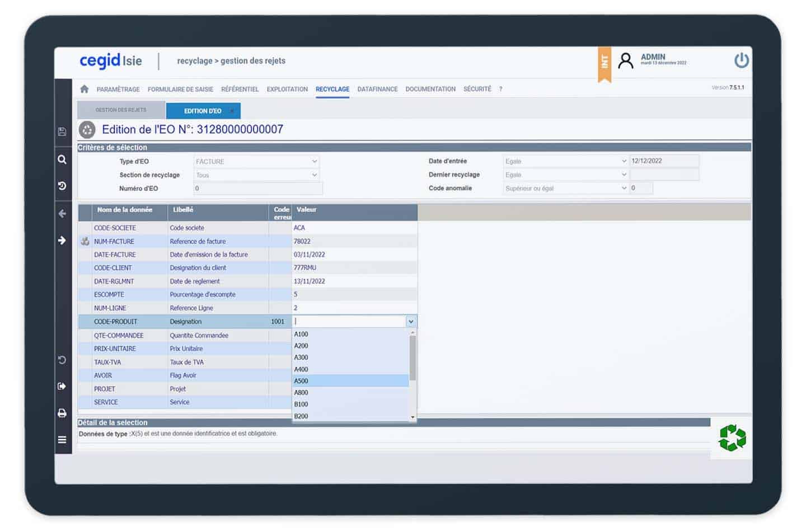806x532 pixels.
Task: Click the save floppy disk sidebar icon
Action: [x=62, y=132]
